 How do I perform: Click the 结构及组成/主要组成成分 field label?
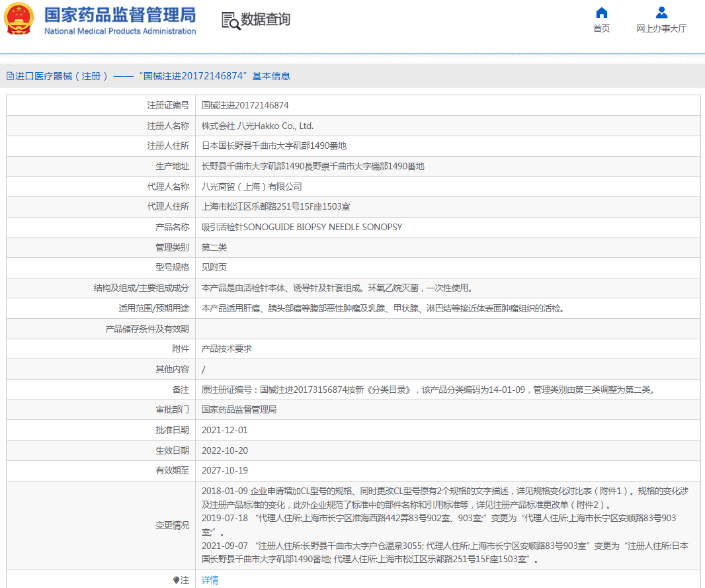coord(141,288)
